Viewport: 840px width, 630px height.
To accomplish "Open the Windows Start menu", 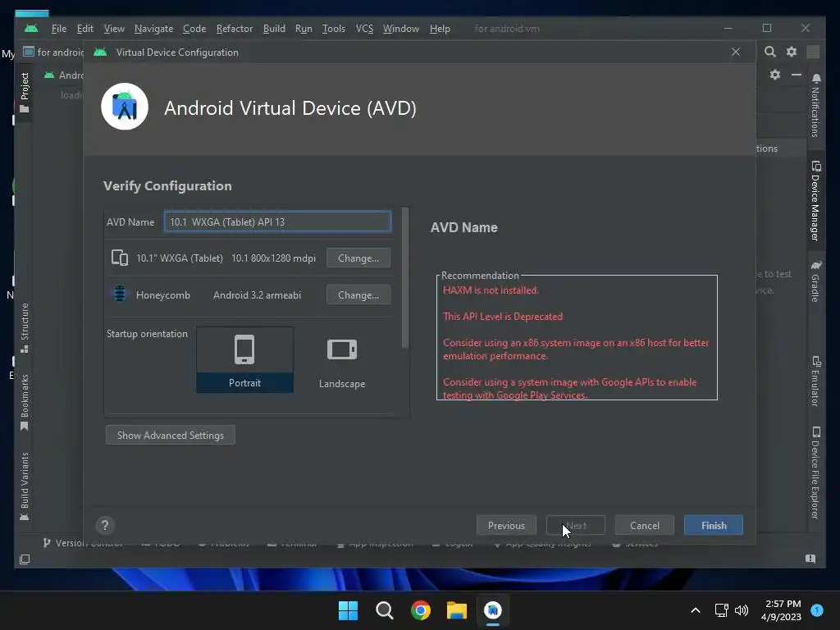I will 348,610.
